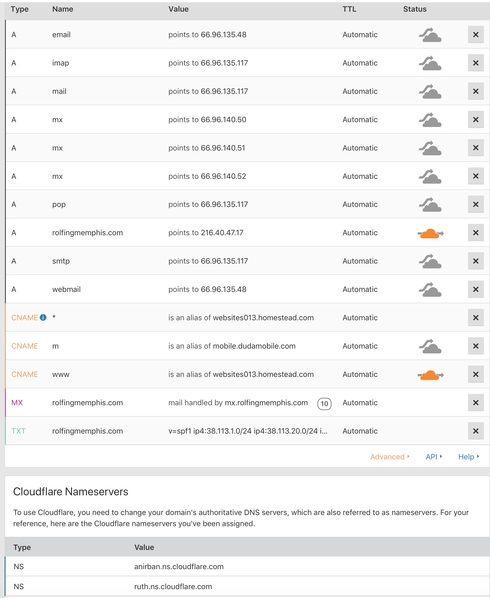
Task: Open the API link below records
Action: tap(434, 457)
